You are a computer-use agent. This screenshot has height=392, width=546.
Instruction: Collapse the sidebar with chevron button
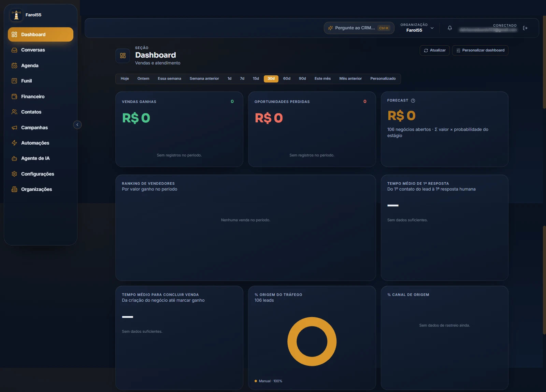77,125
